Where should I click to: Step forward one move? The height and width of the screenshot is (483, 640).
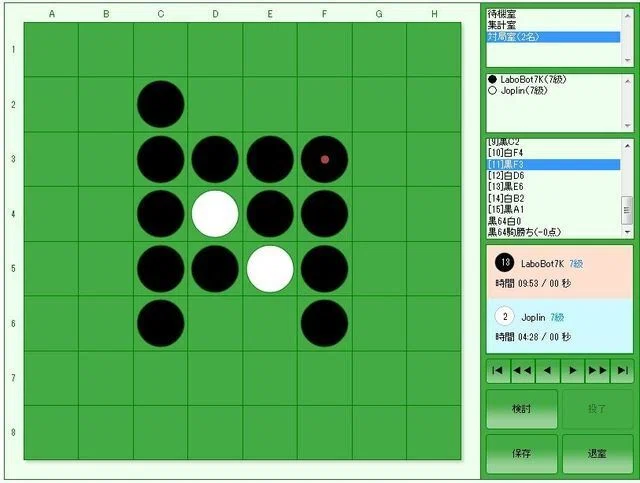point(573,371)
